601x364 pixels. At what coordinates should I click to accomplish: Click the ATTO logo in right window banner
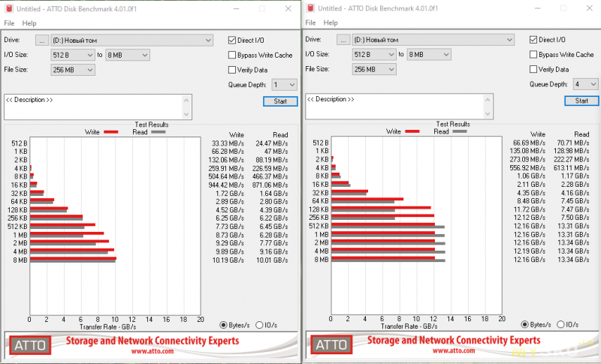(332, 344)
